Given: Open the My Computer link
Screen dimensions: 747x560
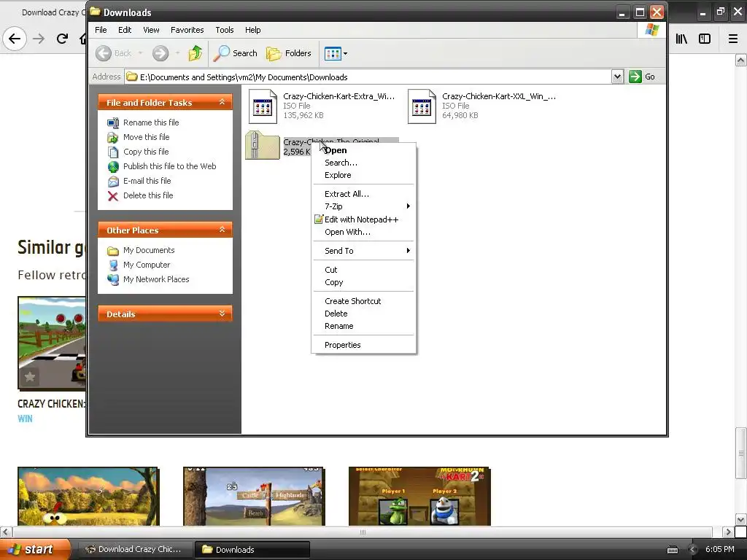Looking at the screenshot, I should (146, 265).
